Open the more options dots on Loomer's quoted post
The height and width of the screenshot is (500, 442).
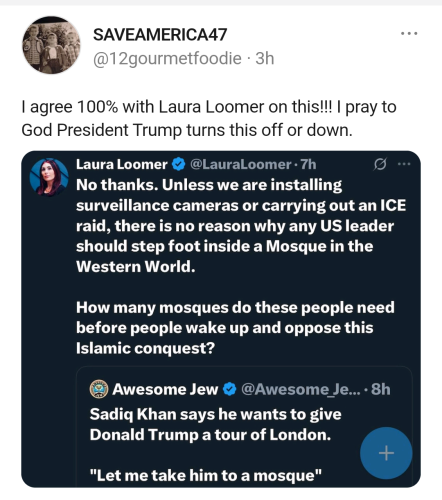[x=404, y=164]
